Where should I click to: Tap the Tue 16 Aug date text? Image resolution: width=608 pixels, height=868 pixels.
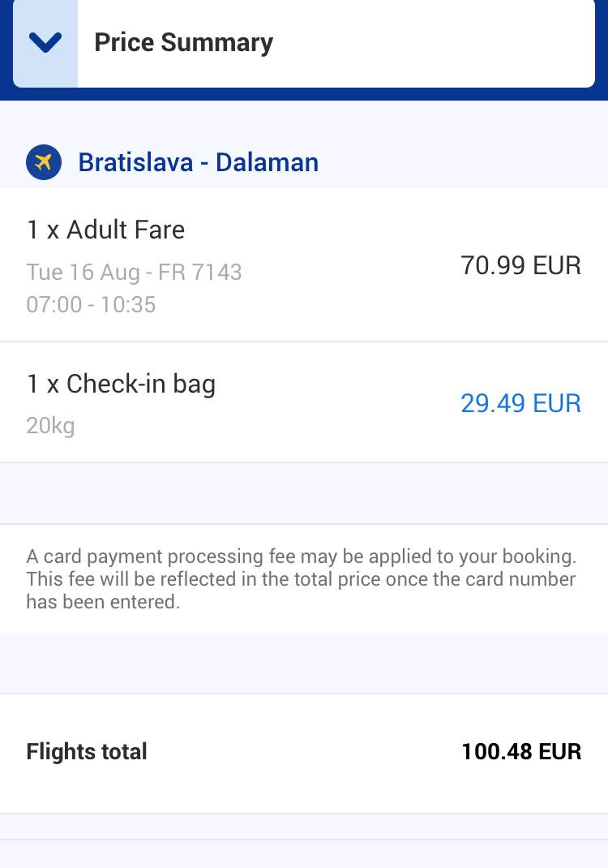click(83, 272)
